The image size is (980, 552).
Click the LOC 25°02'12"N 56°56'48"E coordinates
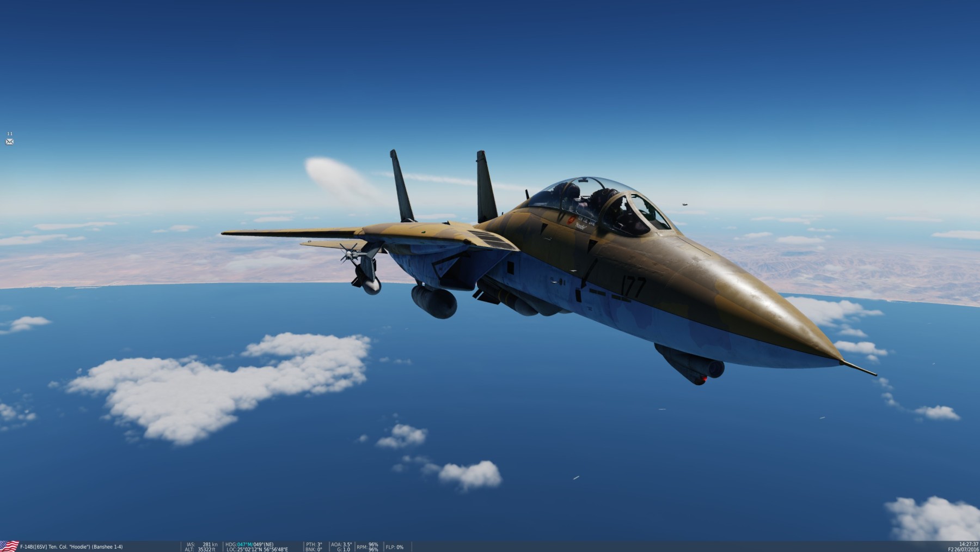point(257,549)
